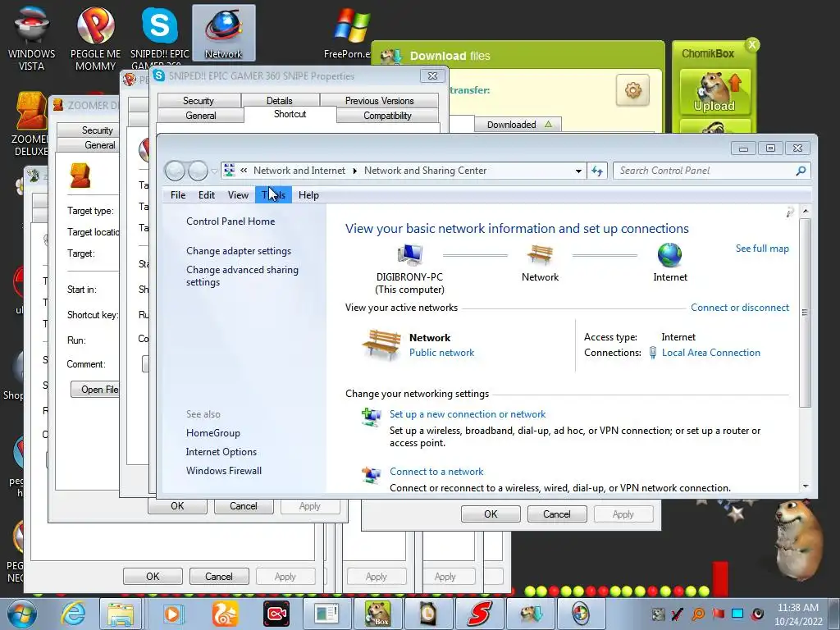The height and width of the screenshot is (630, 840).
Task: Open Change advanced sharing settings
Action: click(242, 276)
